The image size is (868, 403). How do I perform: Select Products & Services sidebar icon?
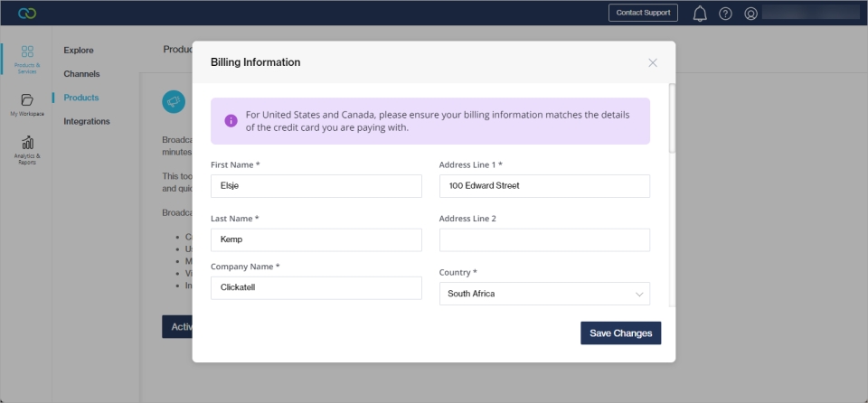click(27, 58)
